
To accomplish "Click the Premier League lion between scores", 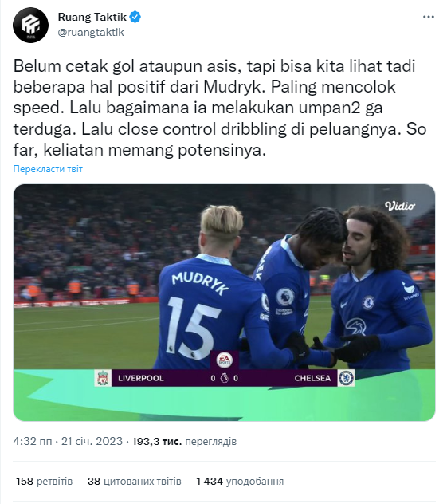I will [x=225, y=378].
